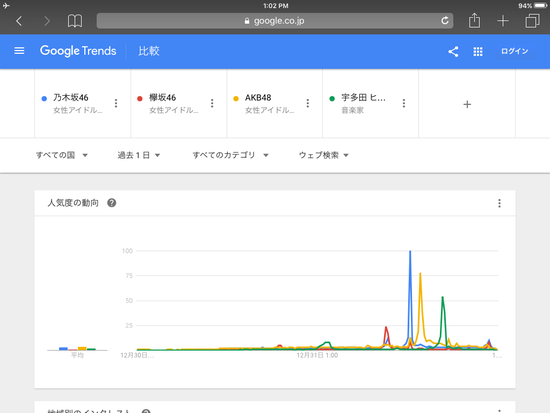Select the 欅坂46 search term
The width and height of the screenshot is (550, 413).
[x=162, y=98]
